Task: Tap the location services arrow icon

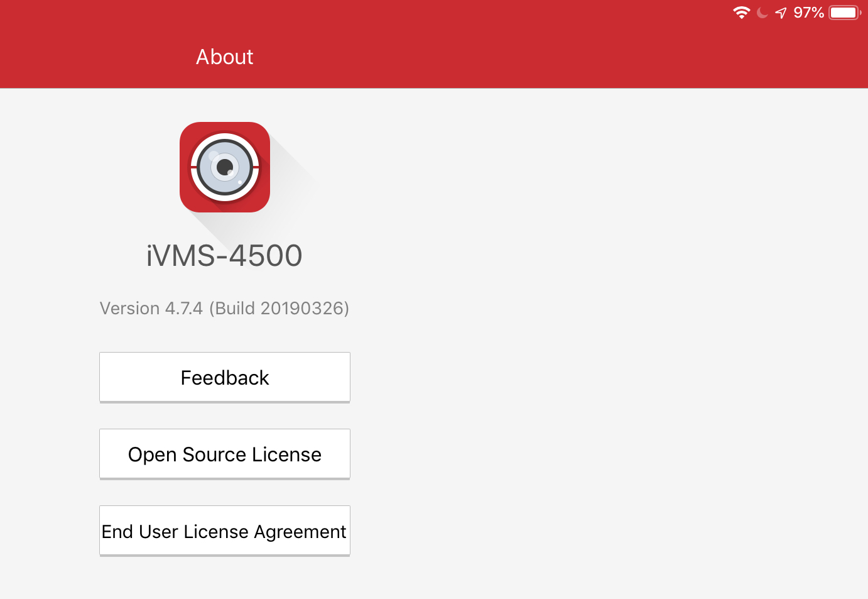Action: 781,13
